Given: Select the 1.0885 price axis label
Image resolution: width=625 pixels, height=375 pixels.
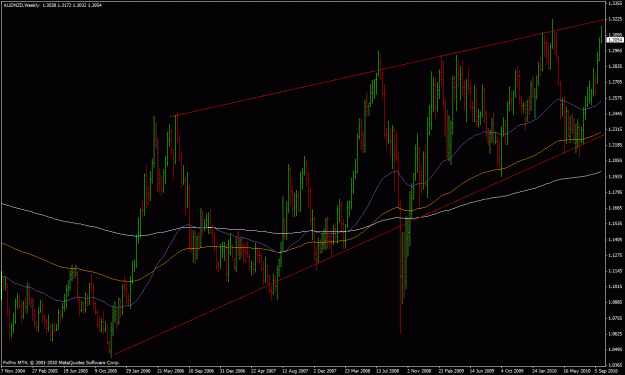Looking at the screenshot, I should tap(615, 302).
